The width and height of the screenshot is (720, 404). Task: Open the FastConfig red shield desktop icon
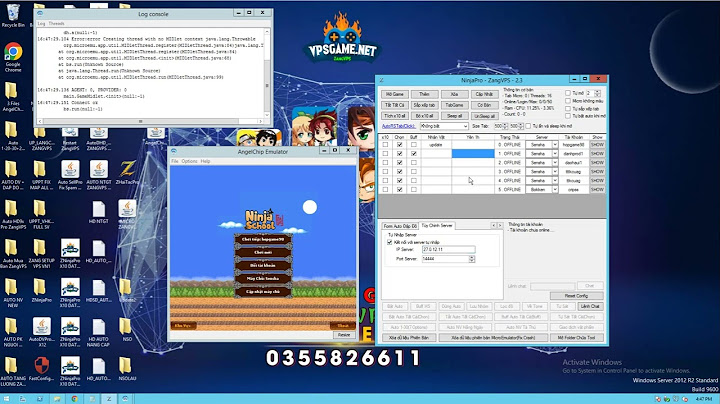[41, 369]
